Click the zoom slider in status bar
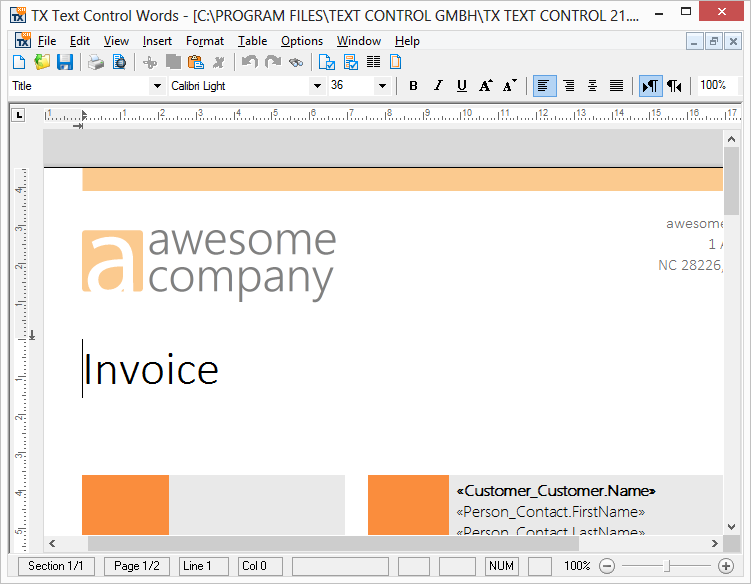 coord(667,566)
